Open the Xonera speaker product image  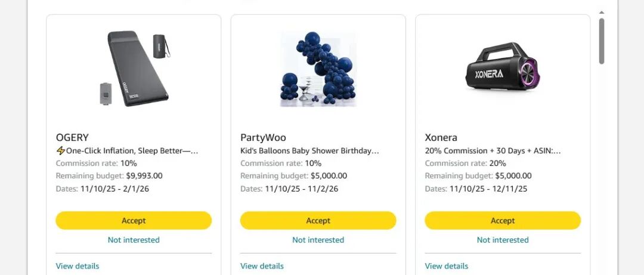point(502,70)
